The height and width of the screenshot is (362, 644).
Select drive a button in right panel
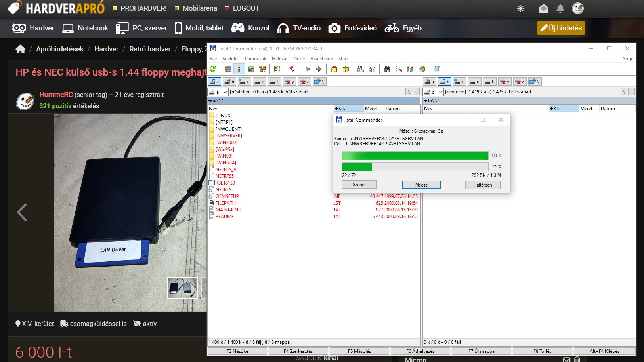click(x=429, y=82)
